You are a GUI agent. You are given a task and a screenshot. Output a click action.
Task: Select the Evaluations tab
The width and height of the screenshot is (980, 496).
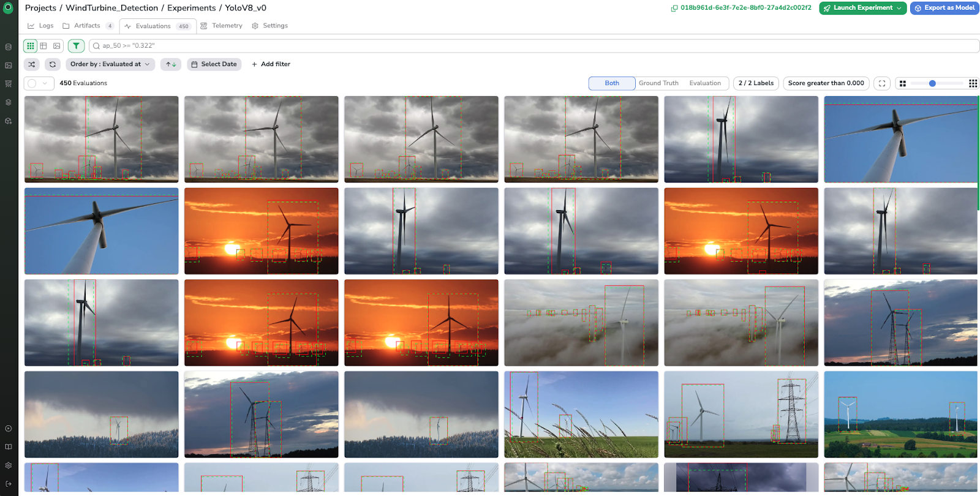coord(157,26)
